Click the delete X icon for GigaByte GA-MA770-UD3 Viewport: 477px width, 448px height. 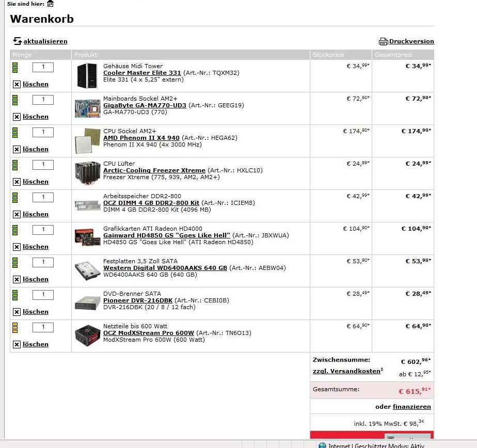coord(17,117)
